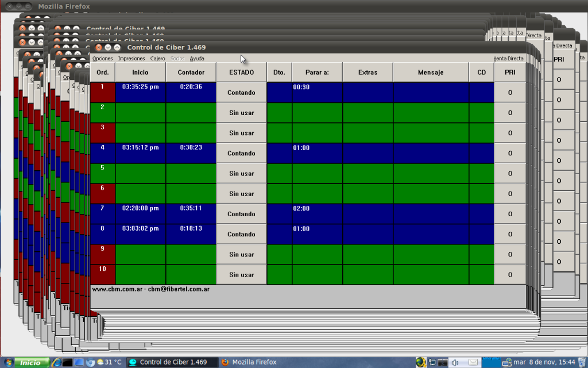The height and width of the screenshot is (368, 588).
Task: Click Sin usar button for station 10
Action: pos(242,275)
